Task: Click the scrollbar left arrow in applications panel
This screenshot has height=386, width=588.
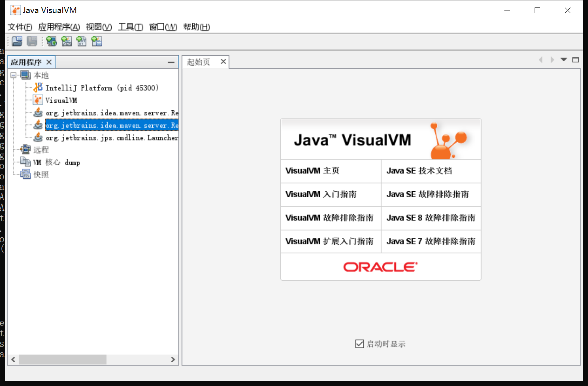Action: click(x=13, y=359)
